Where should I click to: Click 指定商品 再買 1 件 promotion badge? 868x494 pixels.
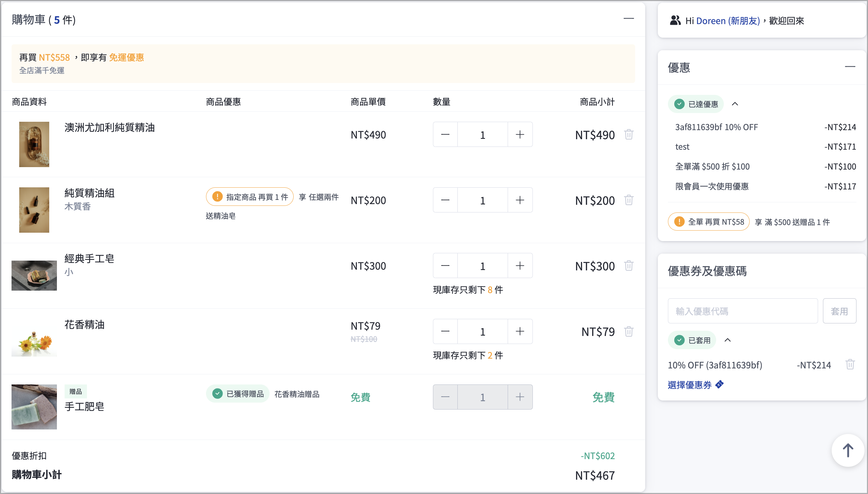250,197
